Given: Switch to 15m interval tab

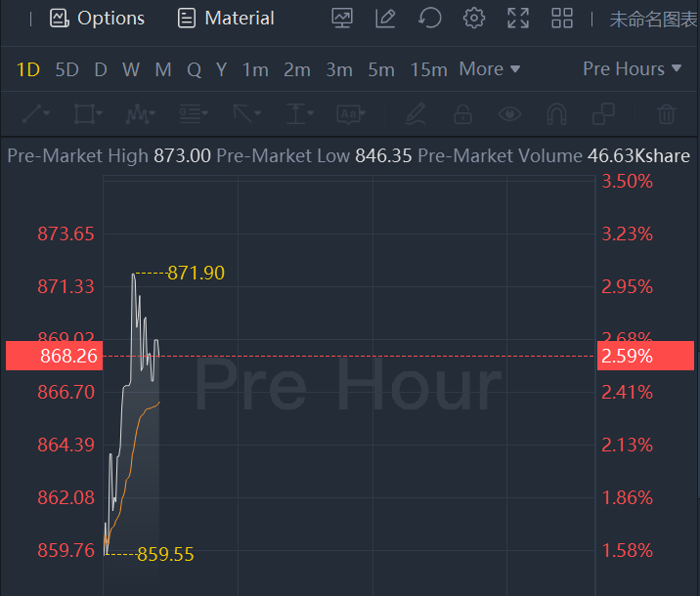Looking at the screenshot, I should click(428, 69).
